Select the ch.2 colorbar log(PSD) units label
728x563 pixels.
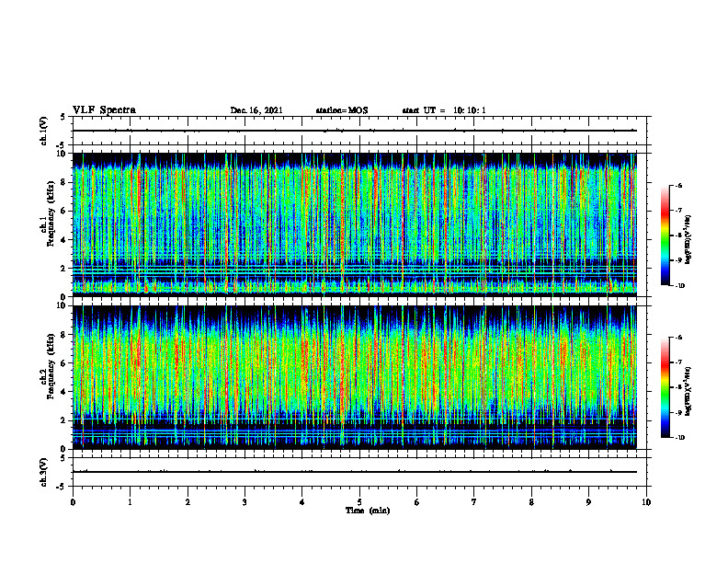(688, 392)
